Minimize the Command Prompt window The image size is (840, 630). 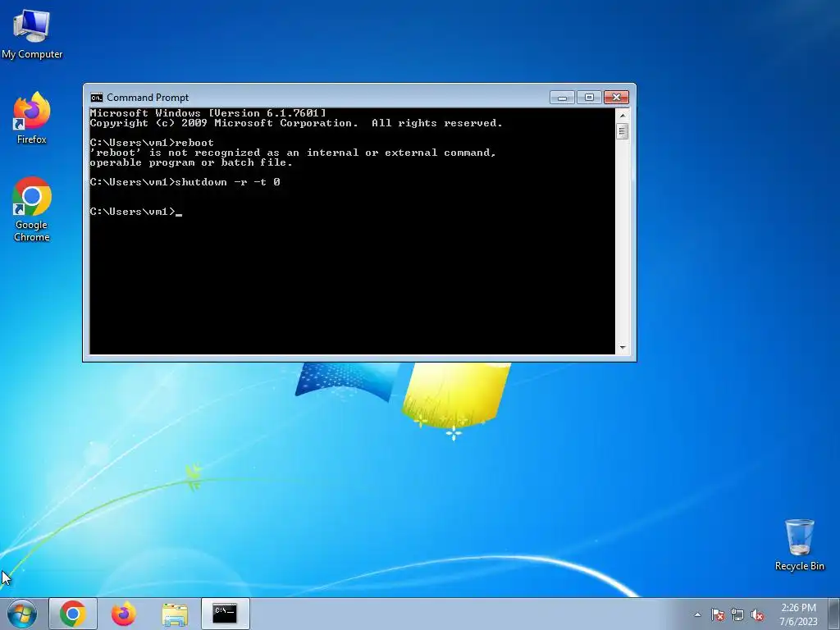562,97
